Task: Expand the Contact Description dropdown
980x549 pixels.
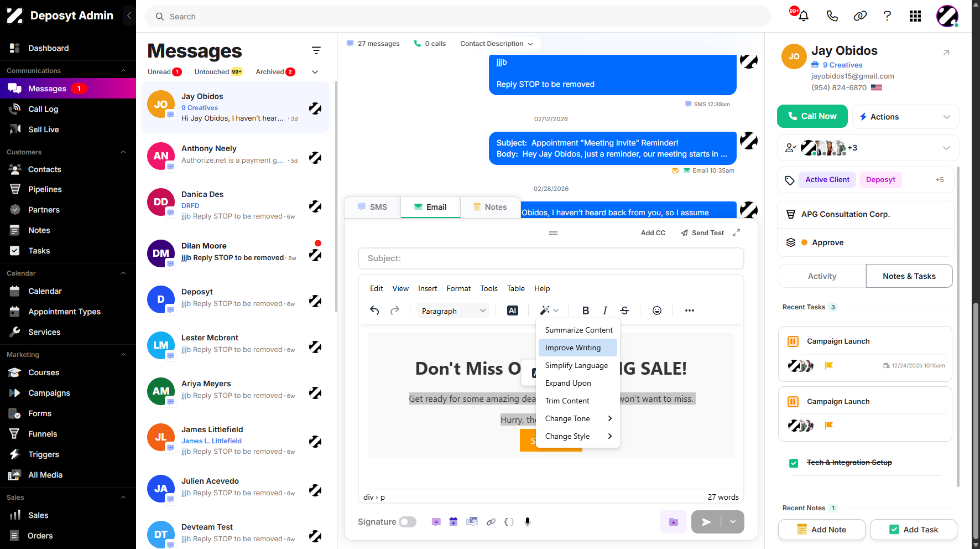Action: click(497, 44)
